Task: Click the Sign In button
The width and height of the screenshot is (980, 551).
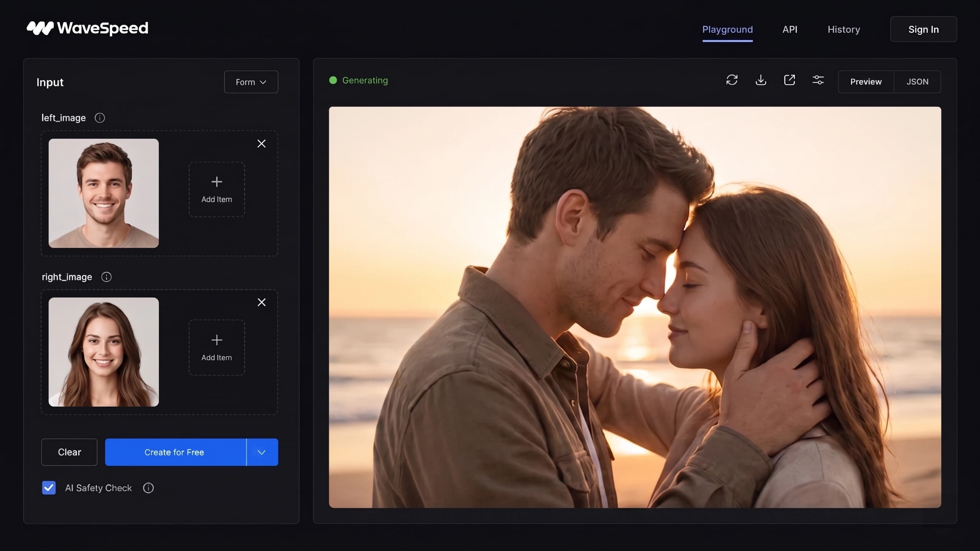Action: [923, 29]
